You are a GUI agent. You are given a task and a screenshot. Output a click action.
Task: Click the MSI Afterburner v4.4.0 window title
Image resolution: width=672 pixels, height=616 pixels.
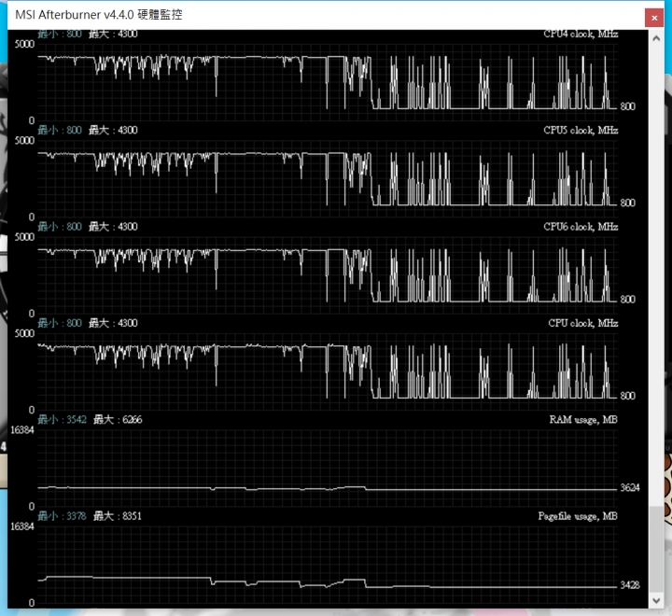point(99,15)
